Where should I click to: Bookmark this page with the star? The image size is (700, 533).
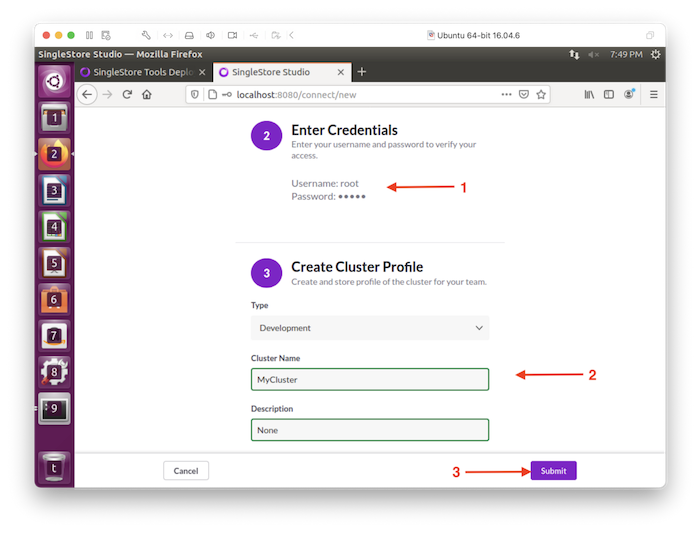541,95
